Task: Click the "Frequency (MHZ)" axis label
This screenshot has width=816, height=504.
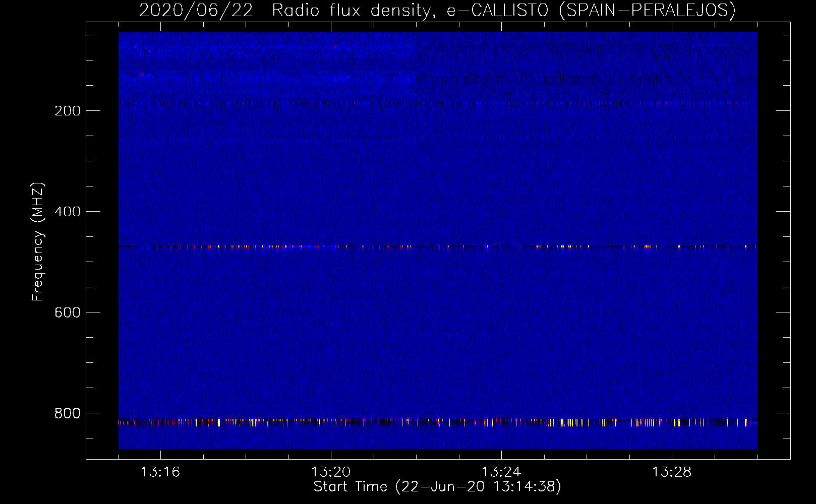Action: point(38,242)
